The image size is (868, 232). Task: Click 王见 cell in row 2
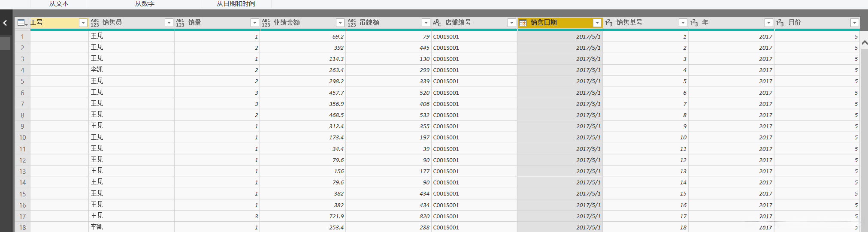[131, 48]
